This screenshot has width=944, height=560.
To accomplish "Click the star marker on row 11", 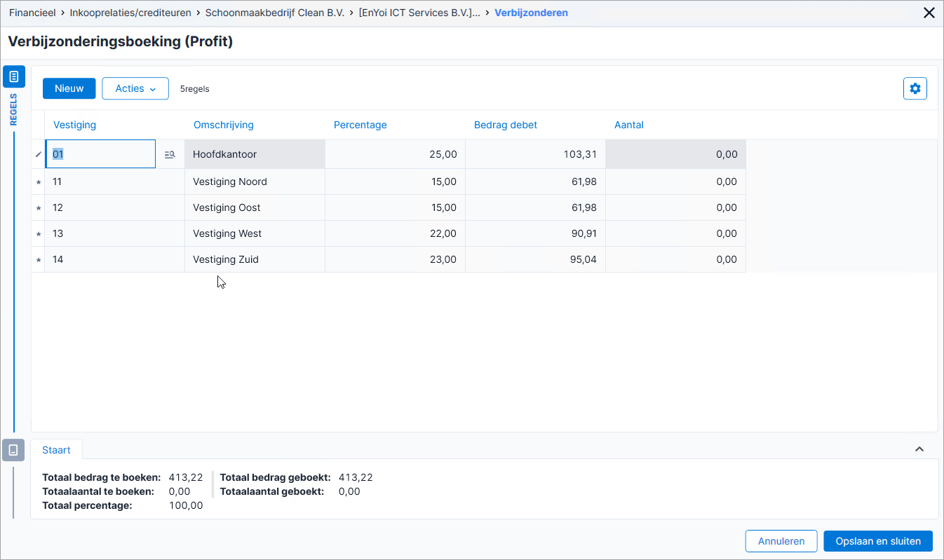I will tap(38, 182).
